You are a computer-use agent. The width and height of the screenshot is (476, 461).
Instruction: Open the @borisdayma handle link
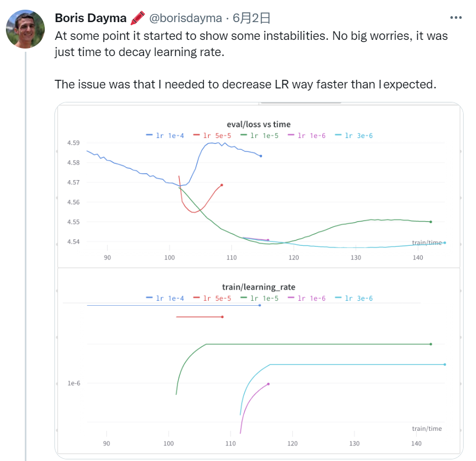tap(185, 18)
